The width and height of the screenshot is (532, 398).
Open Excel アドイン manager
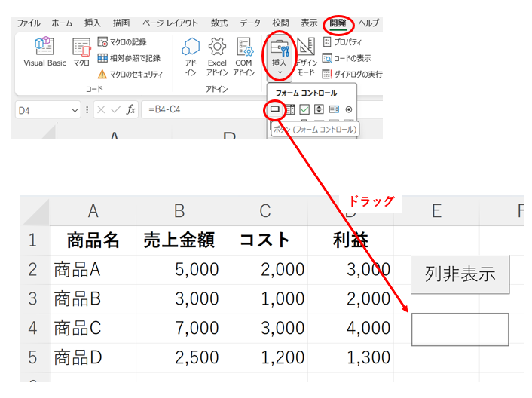click(x=217, y=56)
